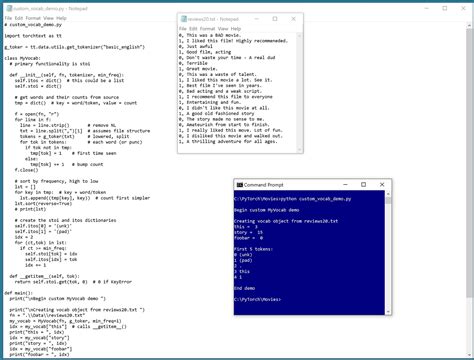Minimize the custom_vocab_demo.py Notepad window

pos(427,8)
